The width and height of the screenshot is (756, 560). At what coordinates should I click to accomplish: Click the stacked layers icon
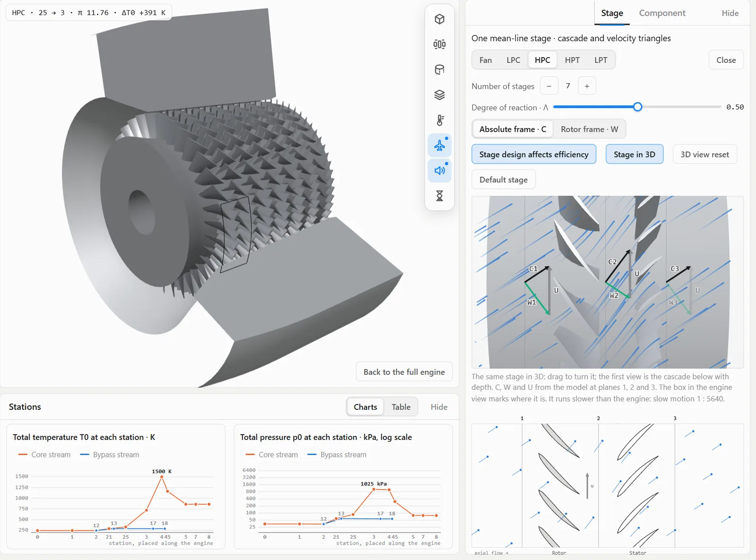(439, 95)
